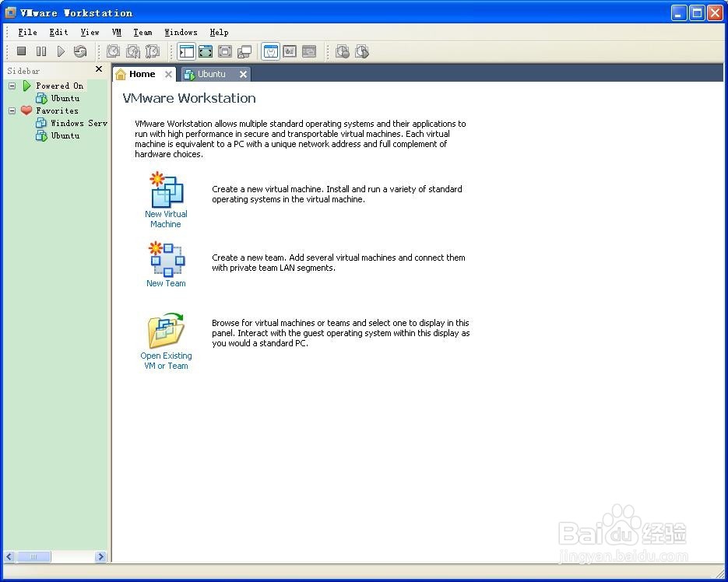Screen dimensions: 728x582
Task: Click the Unity windows with warning icon
Action: (x=244, y=51)
